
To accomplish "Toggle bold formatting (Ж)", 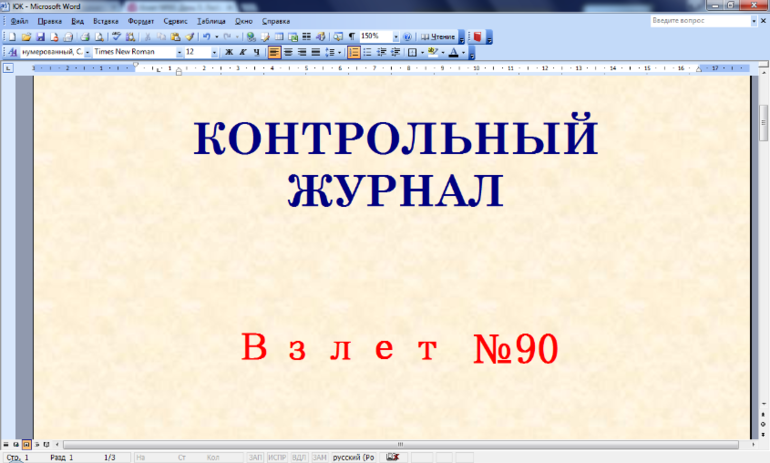I will 229,52.
